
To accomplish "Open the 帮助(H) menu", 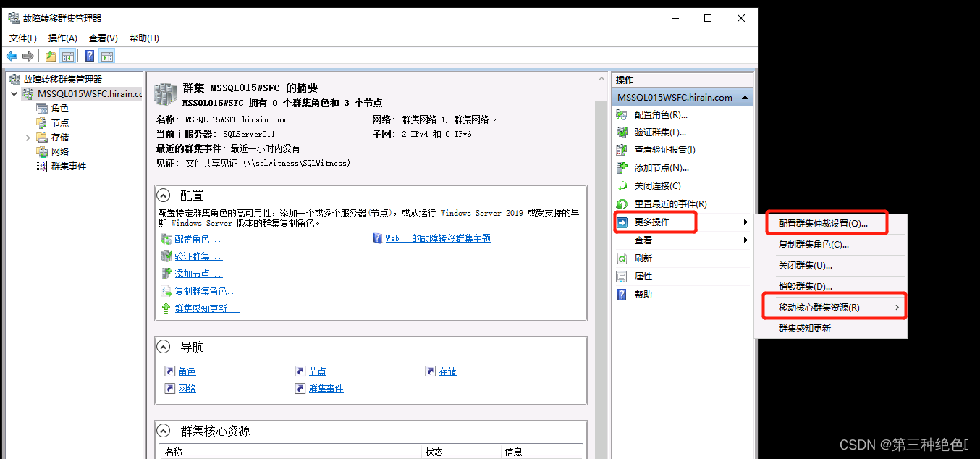I will (144, 38).
